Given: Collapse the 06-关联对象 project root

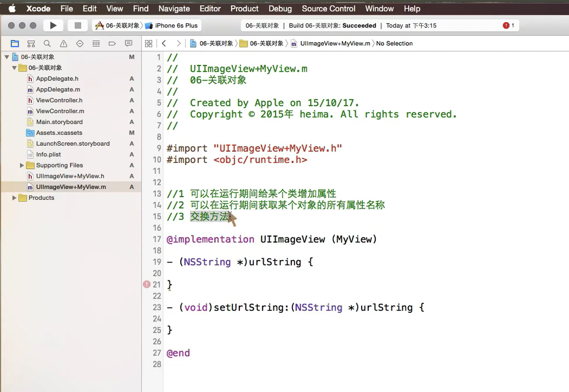Looking at the screenshot, I should pyautogui.click(x=7, y=57).
